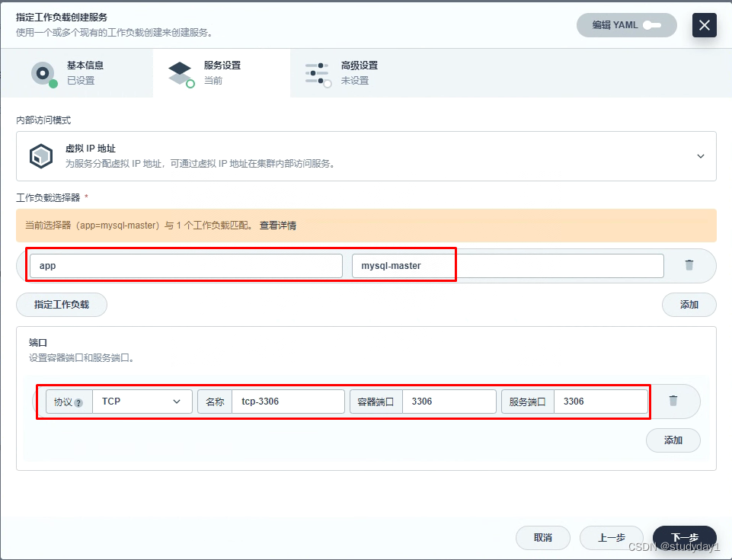The width and height of the screenshot is (732, 560).
Task: Open the 基本信息 step tab
Action: (77, 73)
